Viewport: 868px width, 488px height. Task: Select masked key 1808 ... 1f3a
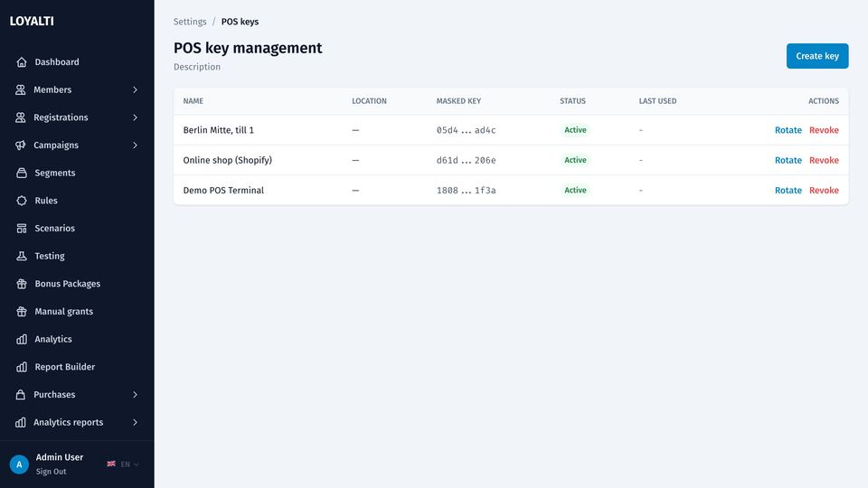(x=467, y=190)
